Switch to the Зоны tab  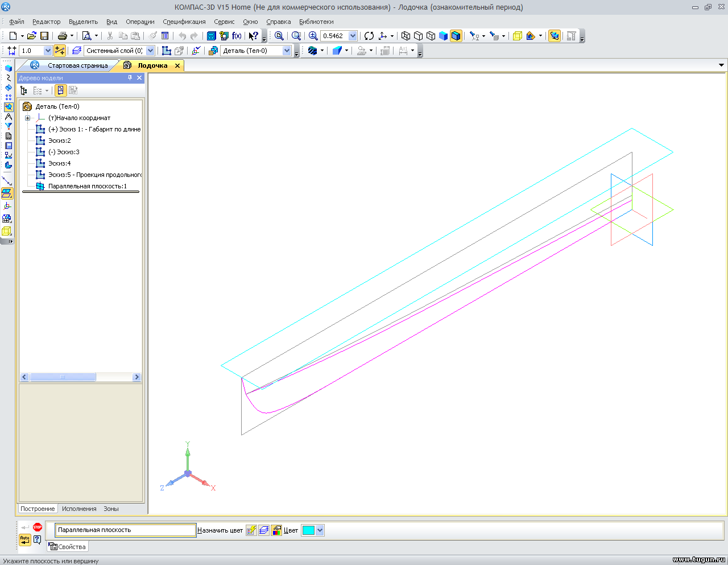[x=111, y=509]
